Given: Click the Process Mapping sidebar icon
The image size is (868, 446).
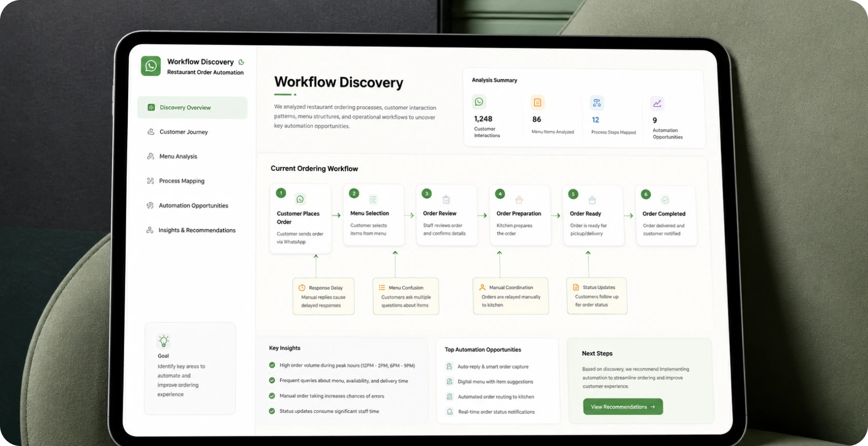Looking at the screenshot, I should (x=150, y=181).
